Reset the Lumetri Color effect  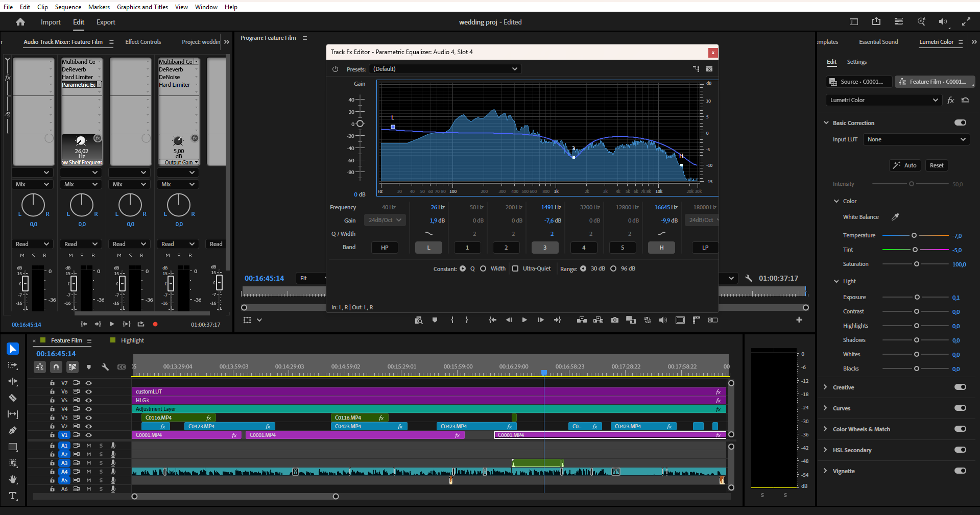[x=965, y=100]
